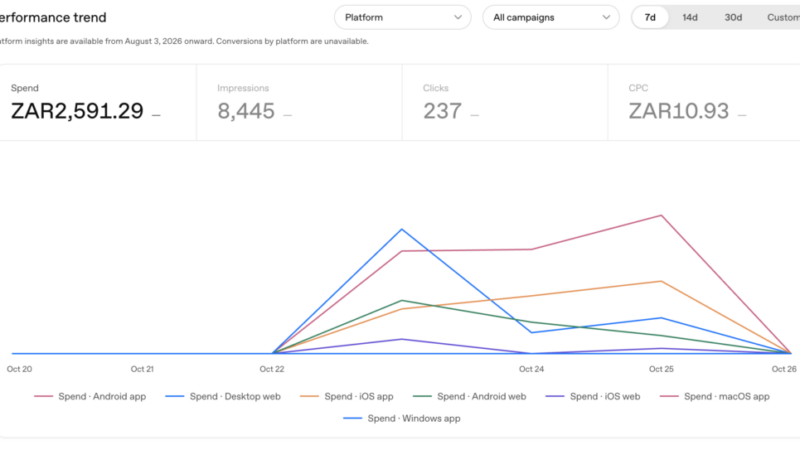This screenshot has width=800, height=450.
Task: Click the Oct 20 axis label
Action: tap(19, 369)
